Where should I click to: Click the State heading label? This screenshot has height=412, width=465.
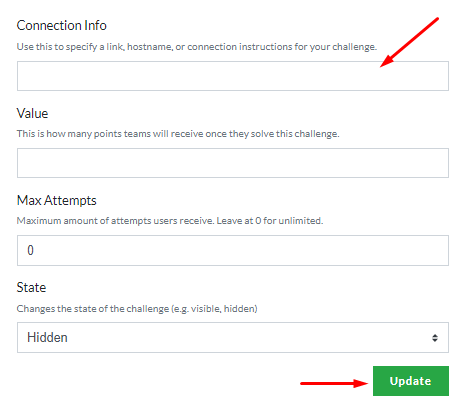coord(31,287)
